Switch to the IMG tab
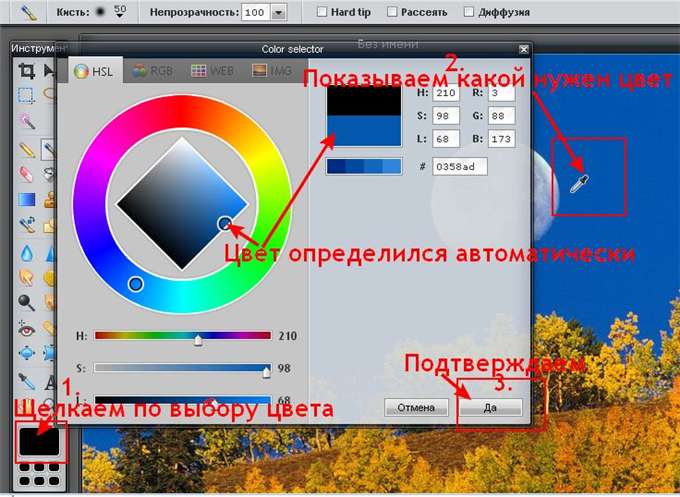Viewport: 680px width, 497px height. pos(272,72)
